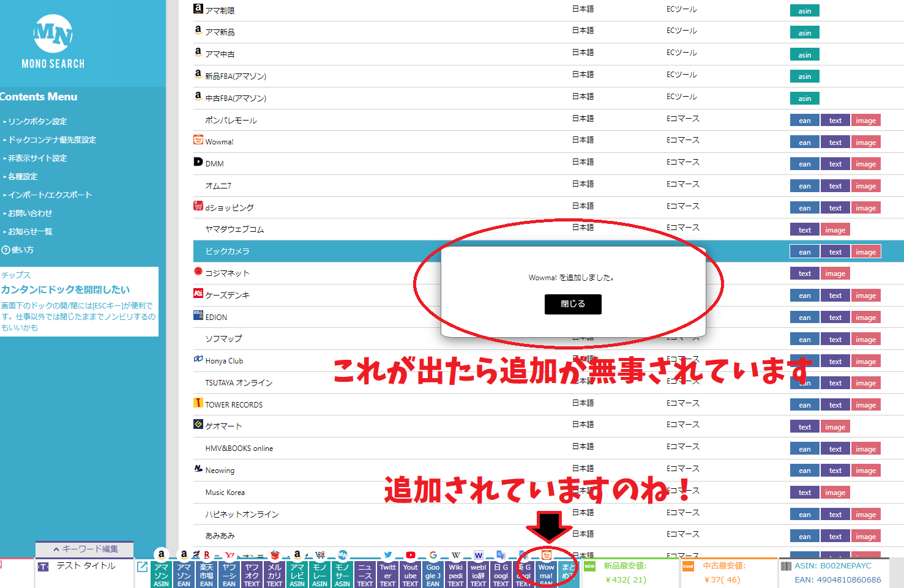Click asin button for 中古FBA(アマゾン)
Screen dimensions: 904x588
click(804, 99)
